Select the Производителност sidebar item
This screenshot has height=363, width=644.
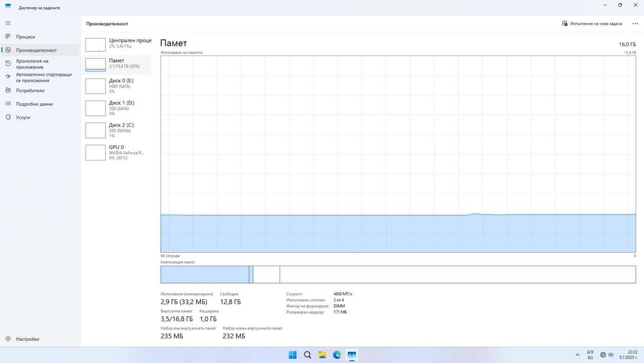click(40, 50)
